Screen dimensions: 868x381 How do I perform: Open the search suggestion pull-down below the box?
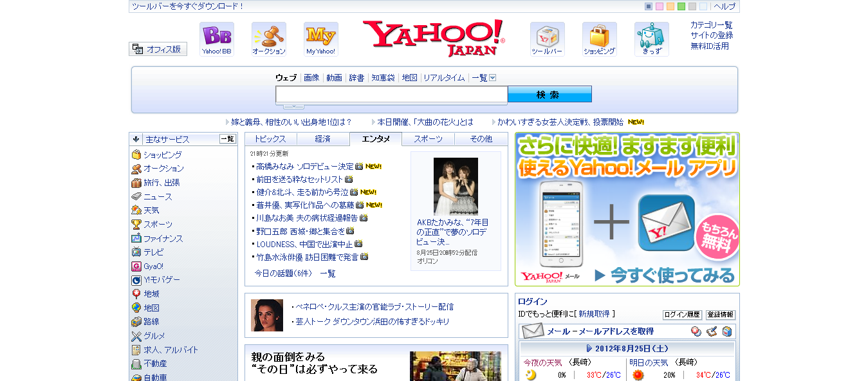coord(293,106)
